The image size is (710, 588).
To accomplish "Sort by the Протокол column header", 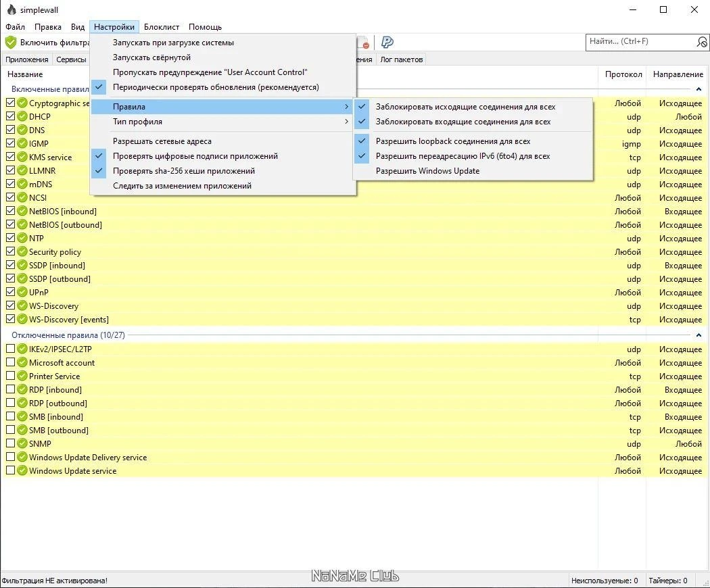I will 623,74.
